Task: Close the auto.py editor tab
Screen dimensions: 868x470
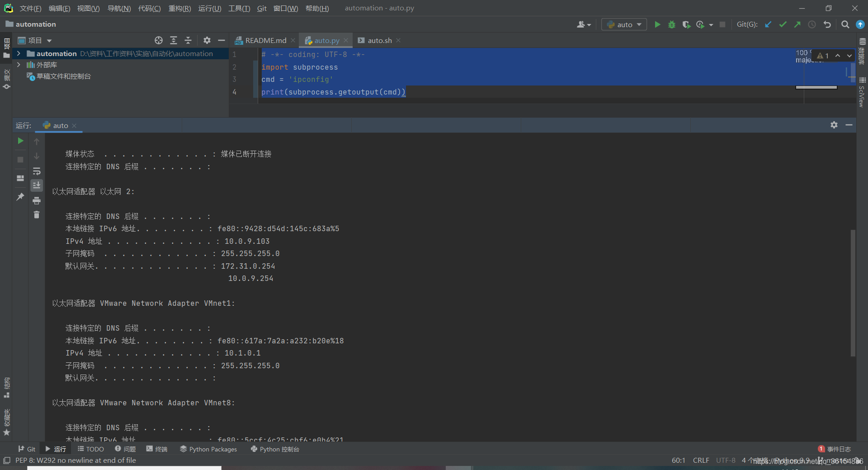Action: pyautogui.click(x=346, y=40)
